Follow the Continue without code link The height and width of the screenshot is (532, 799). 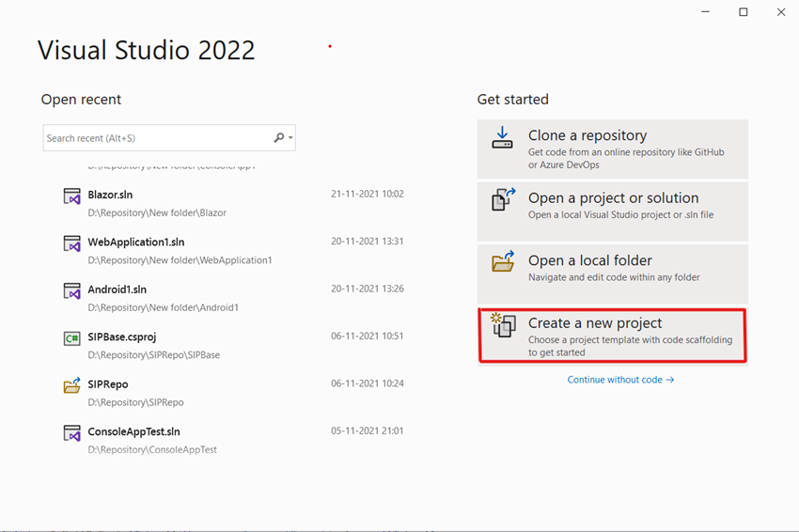coord(620,380)
